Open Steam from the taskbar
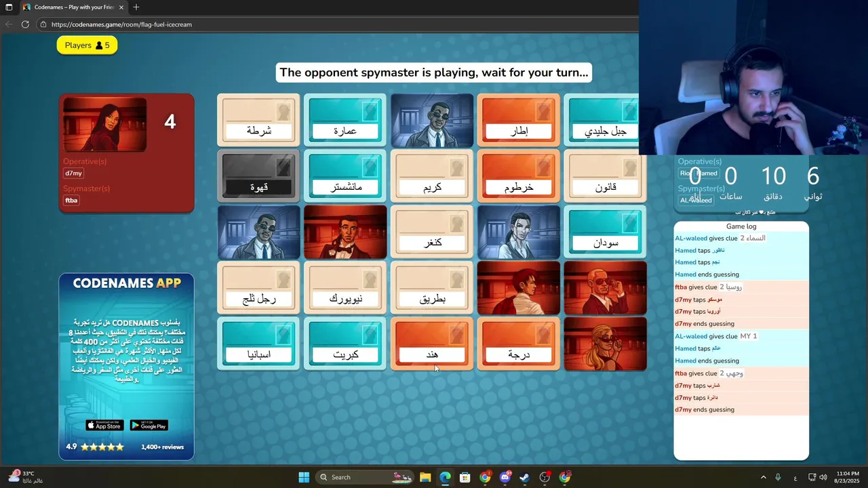This screenshot has width=868, height=488. (x=525, y=477)
